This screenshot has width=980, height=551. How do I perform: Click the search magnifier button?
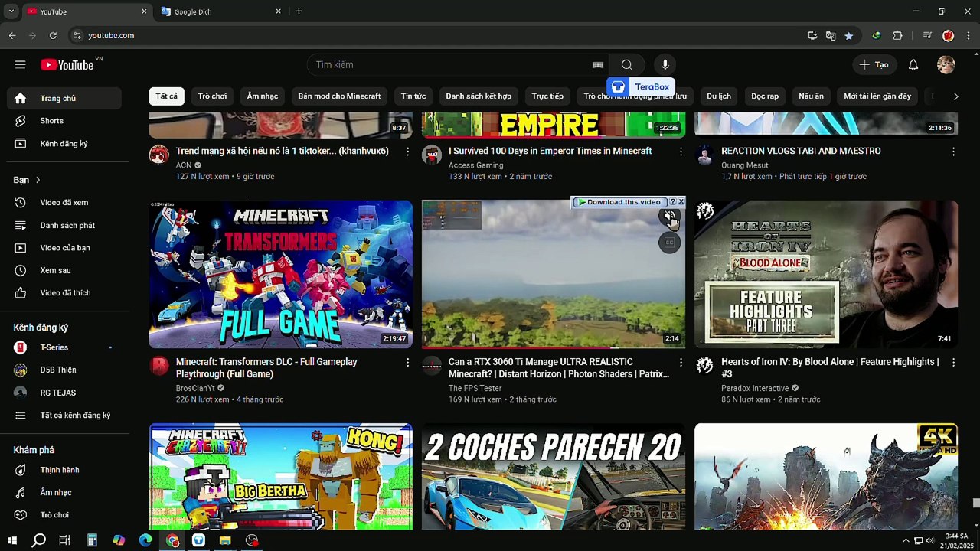pyautogui.click(x=626, y=65)
